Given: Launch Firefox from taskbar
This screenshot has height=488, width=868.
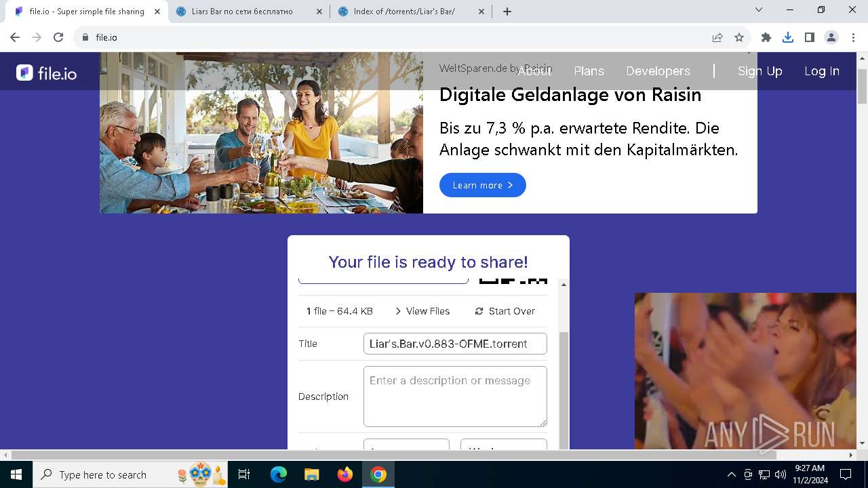Looking at the screenshot, I should 344,474.
